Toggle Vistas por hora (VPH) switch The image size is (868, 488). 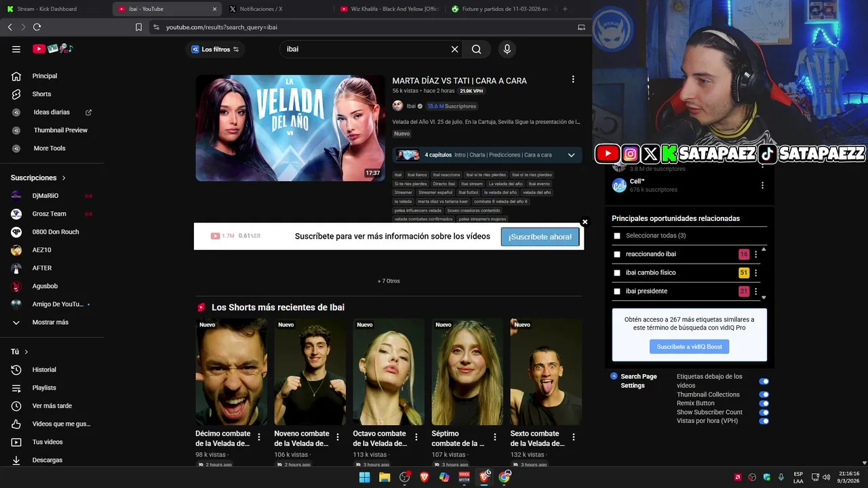coord(764,421)
